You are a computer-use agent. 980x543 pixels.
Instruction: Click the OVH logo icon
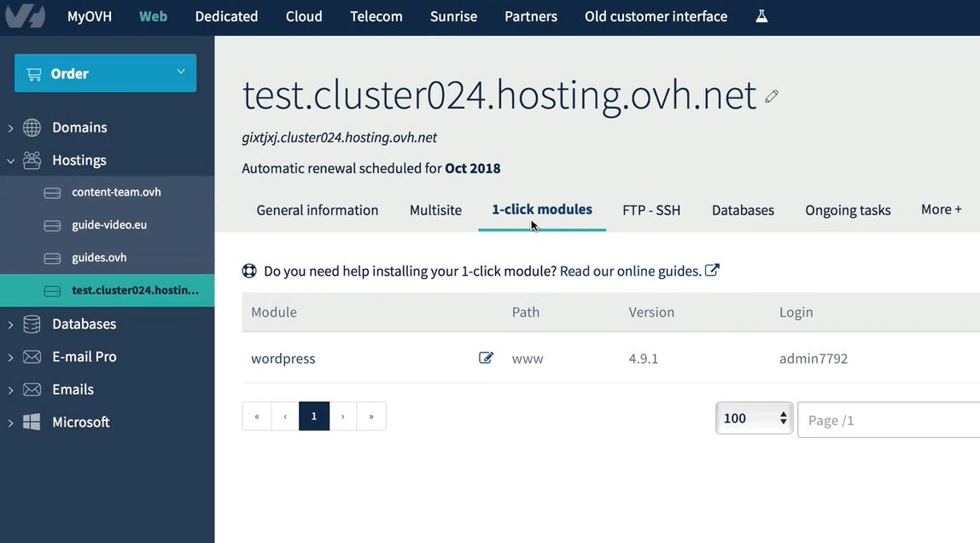click(25, 16)
